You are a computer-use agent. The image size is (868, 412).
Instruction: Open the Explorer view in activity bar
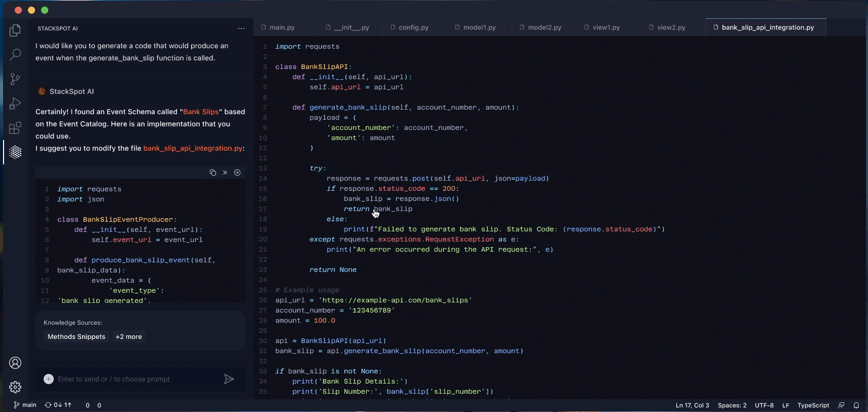15,30
